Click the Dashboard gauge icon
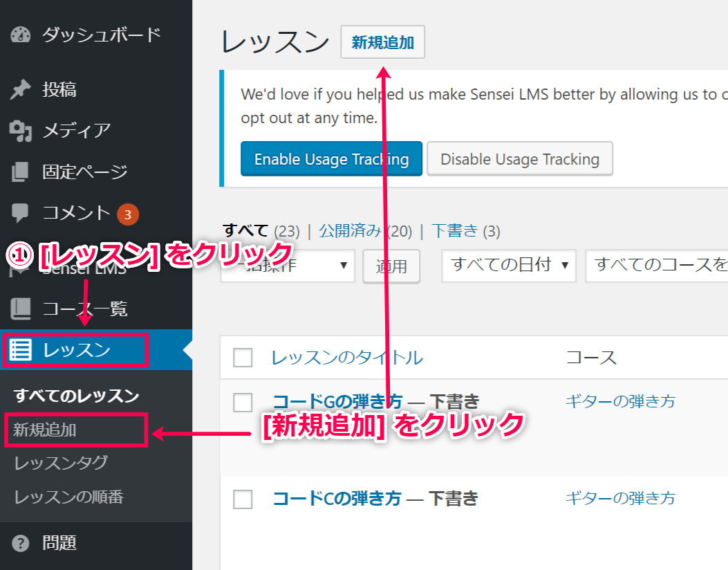 (21, 35)
